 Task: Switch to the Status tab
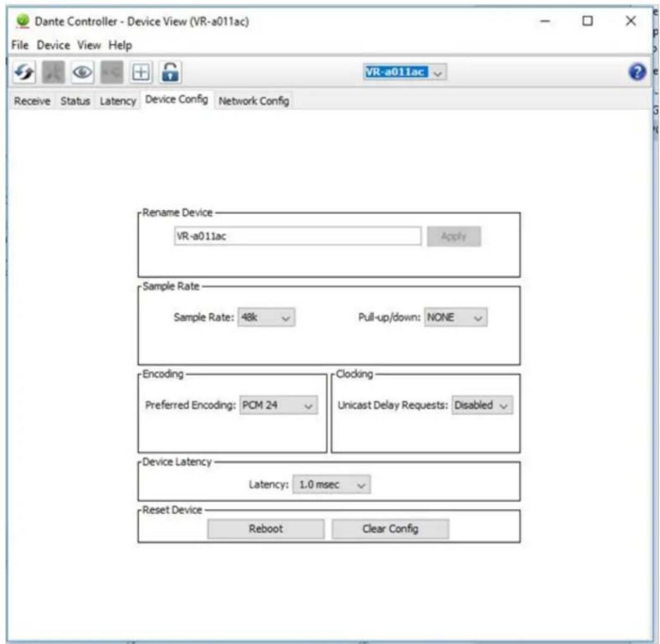75,101
